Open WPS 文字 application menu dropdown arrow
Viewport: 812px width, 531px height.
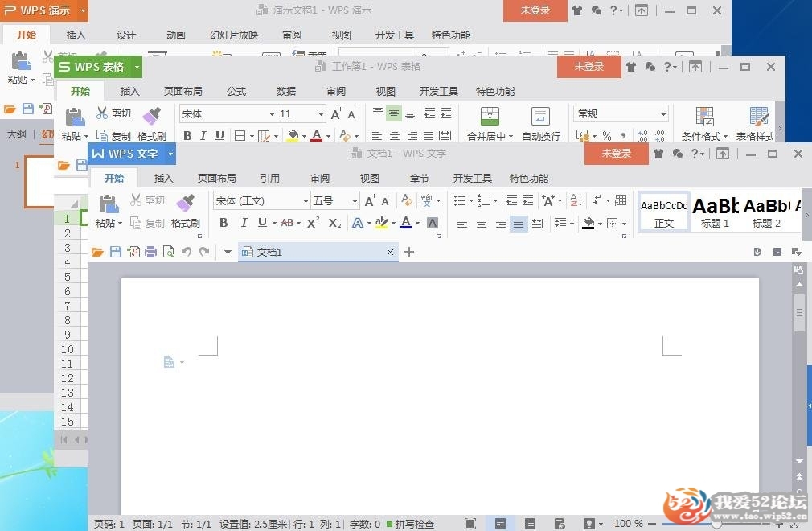click(x=170, y=154)
